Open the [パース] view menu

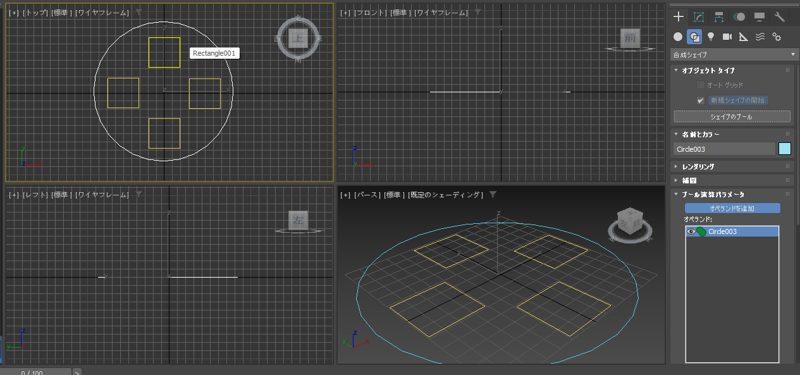[367, 195]
